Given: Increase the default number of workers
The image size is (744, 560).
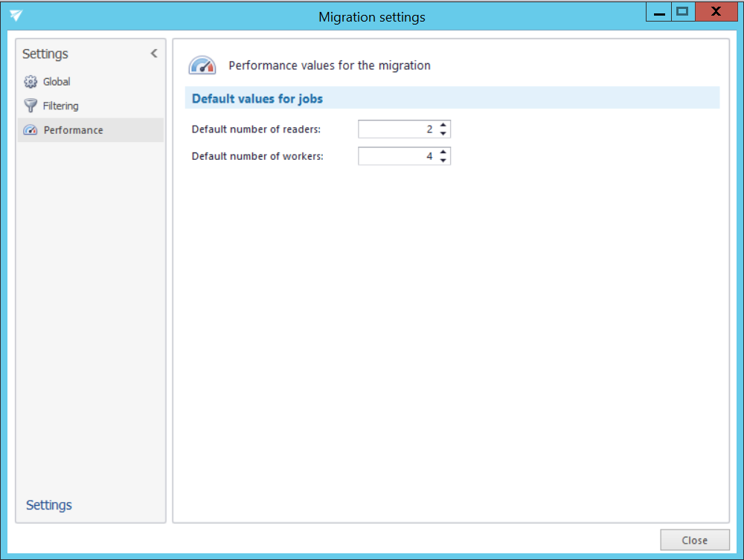Looking at the screenshot, I should pos(443,152).
